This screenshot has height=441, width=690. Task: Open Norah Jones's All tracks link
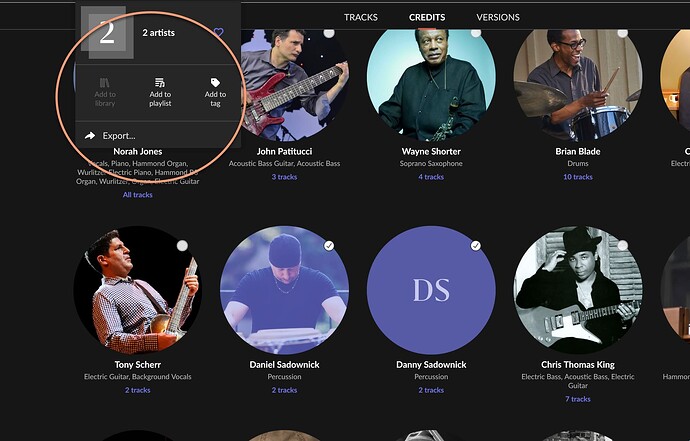(138, 195)
